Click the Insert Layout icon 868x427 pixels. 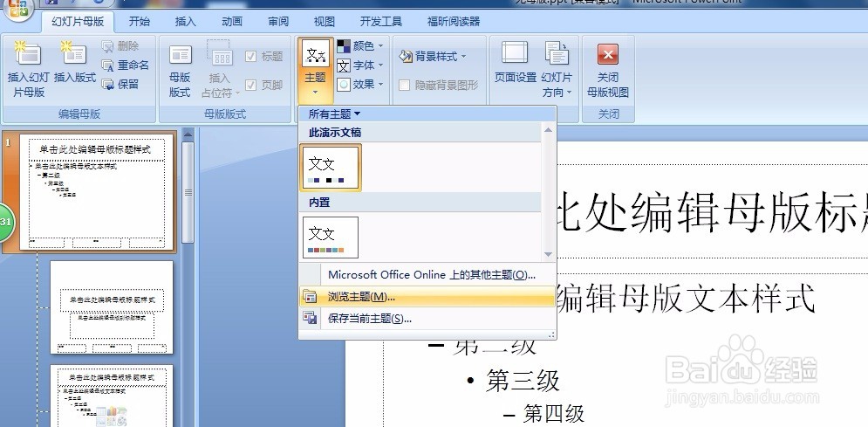pos(74,54)
